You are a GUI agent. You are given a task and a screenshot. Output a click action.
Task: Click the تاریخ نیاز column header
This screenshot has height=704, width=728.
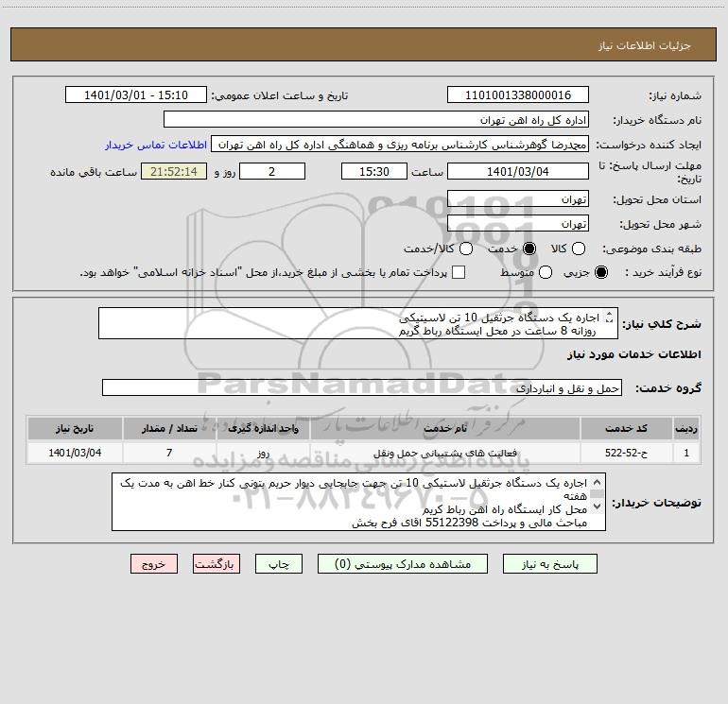[x=75, y=428]
